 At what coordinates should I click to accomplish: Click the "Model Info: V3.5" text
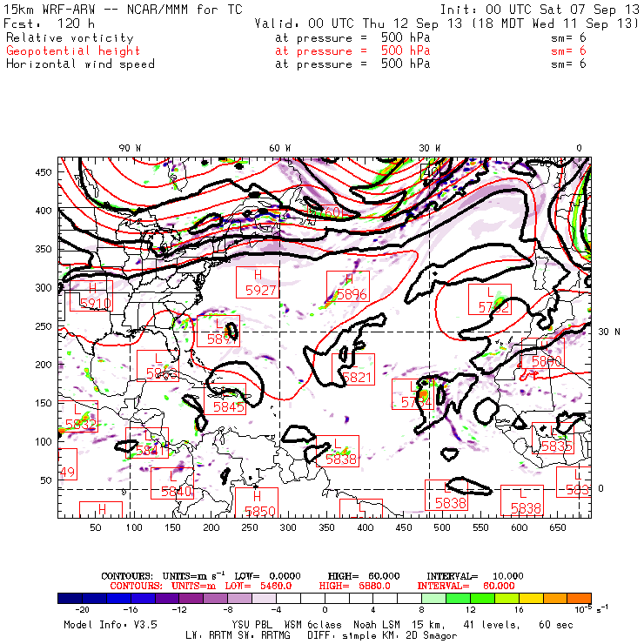click(111, 625)
